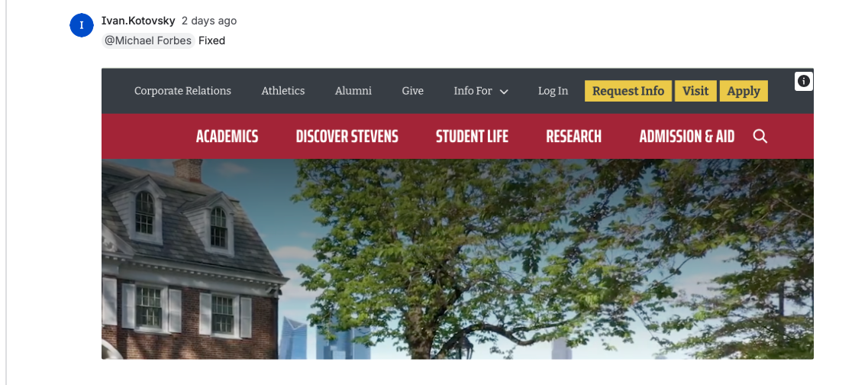The width and height of the screenshot is (868, 385).
Task: Click the yellow Apply button
Action: pyautogui.click(x=744, y=91)
